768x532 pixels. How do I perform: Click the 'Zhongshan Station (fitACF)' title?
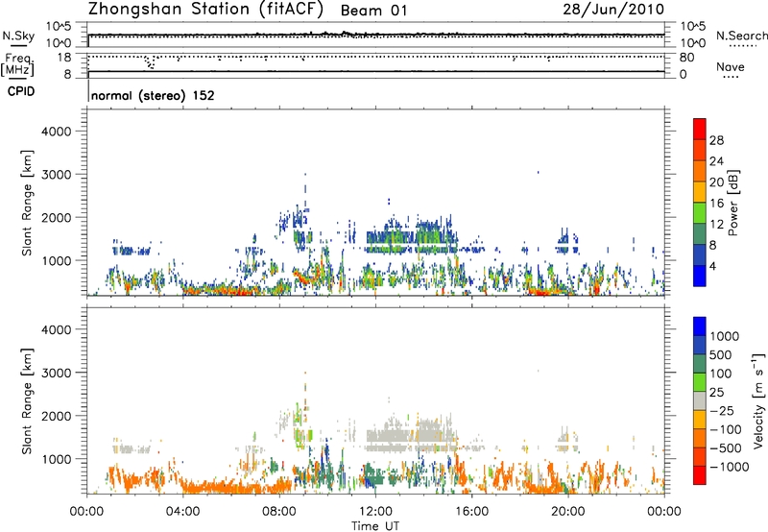click(206, 10)
